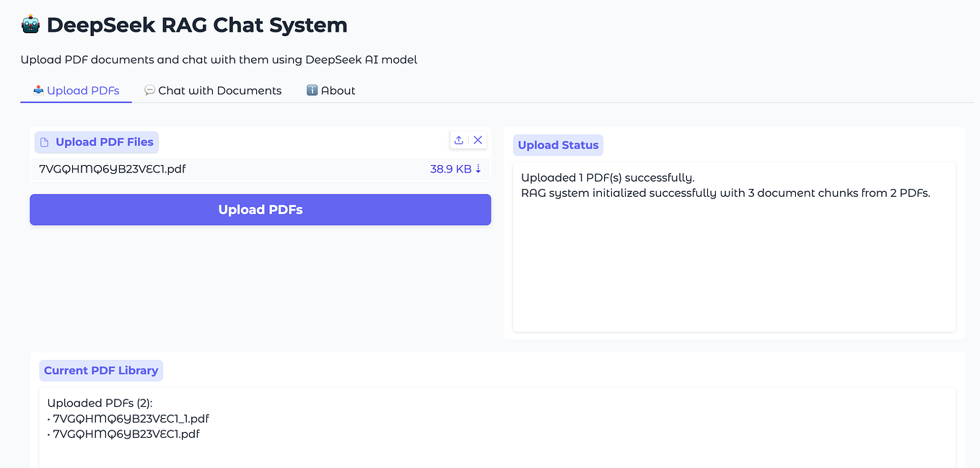Click the Current PDF Library label

[100, 370]
